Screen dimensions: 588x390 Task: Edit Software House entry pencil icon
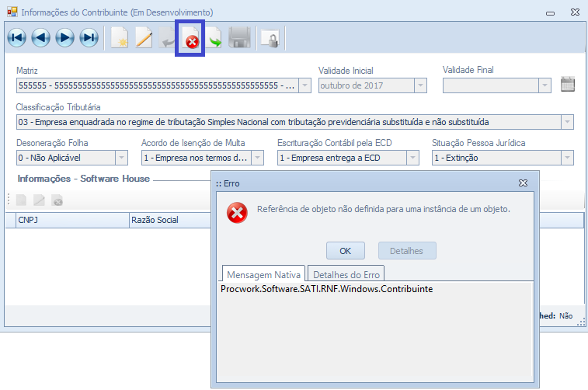(39, 200)
